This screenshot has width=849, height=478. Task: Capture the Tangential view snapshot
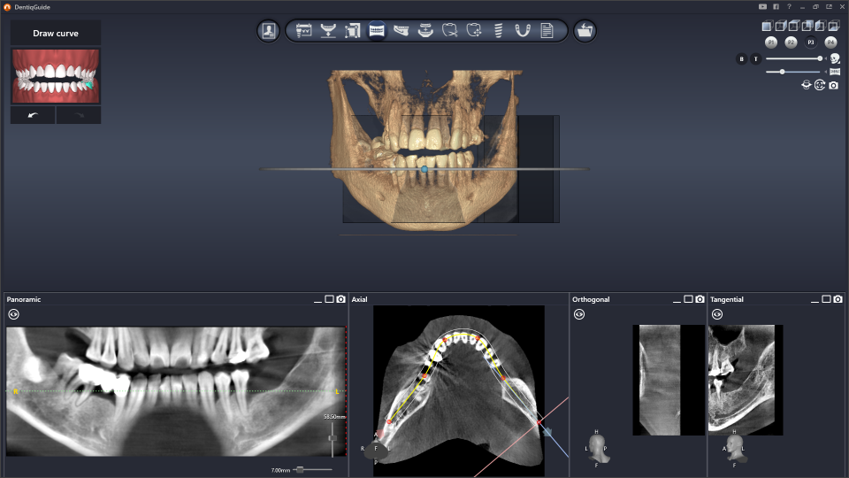[838, 299]
